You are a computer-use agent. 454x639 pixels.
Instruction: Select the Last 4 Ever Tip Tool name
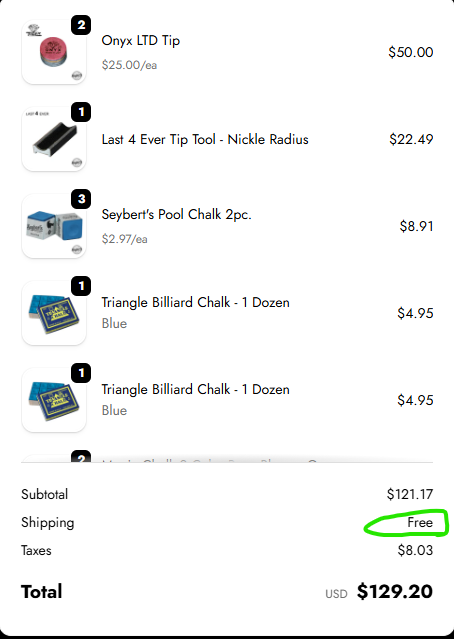(205, 139)
